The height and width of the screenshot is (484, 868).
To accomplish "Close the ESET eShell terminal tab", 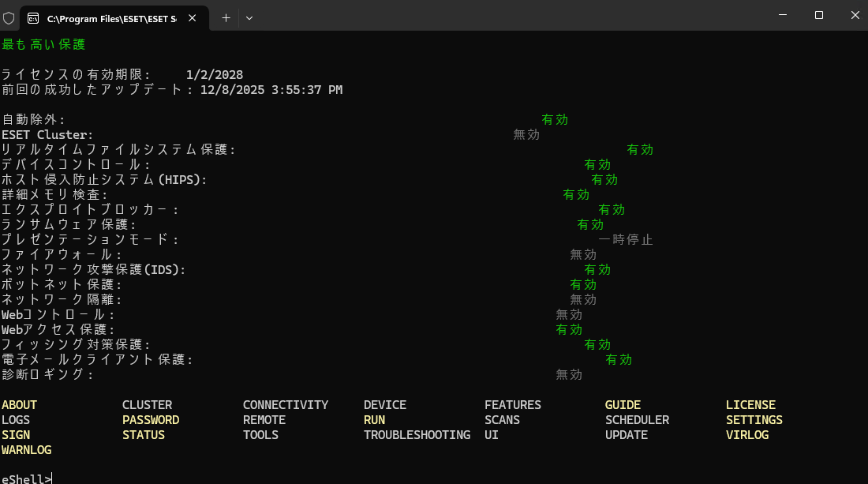I will (x=192, y=18).
